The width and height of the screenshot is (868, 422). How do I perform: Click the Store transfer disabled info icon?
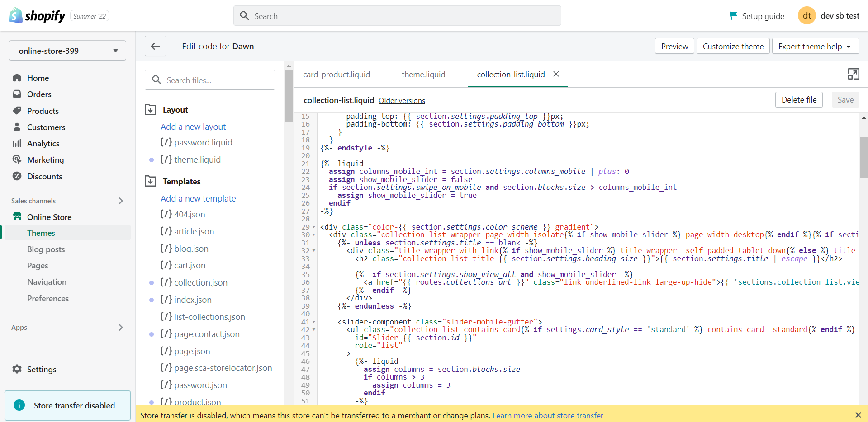19,405
